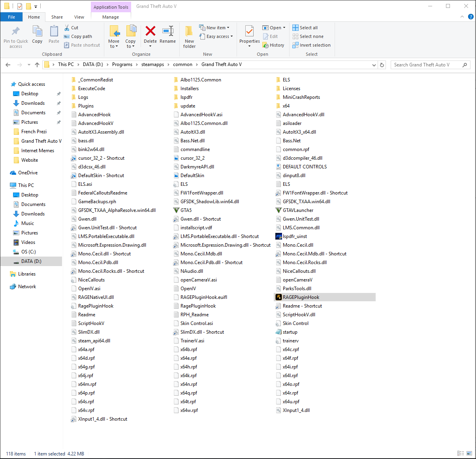The width and height of the screenshot is (476, 459).
Task: Click the red Delete icon
Action: (x=151, y=31)
